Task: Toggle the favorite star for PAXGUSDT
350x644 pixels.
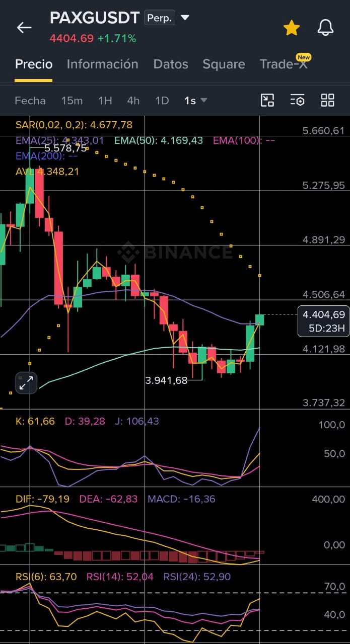Action: click(292, 28)
